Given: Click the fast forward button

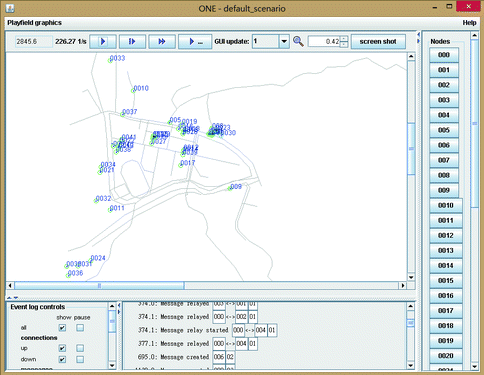Looking at the screenshot, I should click(x=162, y=42).
